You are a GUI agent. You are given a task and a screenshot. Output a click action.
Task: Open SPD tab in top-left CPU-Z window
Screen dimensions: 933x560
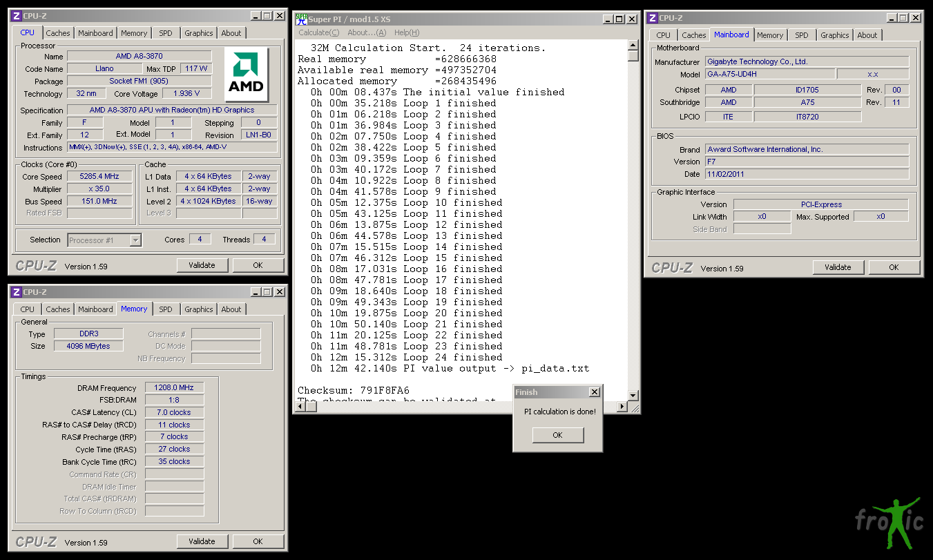(166, 33)
